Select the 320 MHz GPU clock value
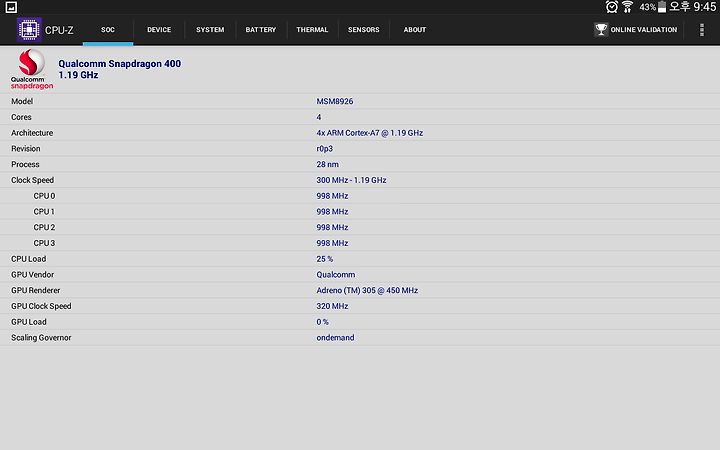This screenshot has width=720, height=450. (332, 306)
